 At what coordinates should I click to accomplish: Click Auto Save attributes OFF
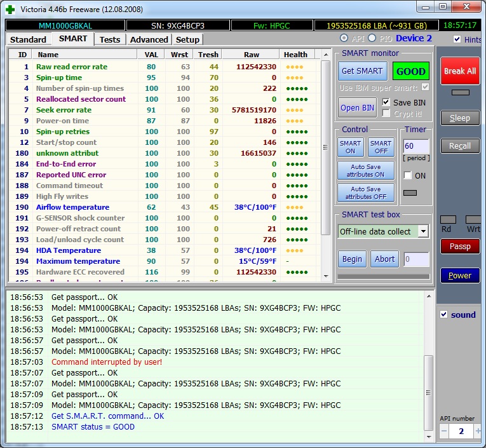pyautogui.click(x=366, y=193)
